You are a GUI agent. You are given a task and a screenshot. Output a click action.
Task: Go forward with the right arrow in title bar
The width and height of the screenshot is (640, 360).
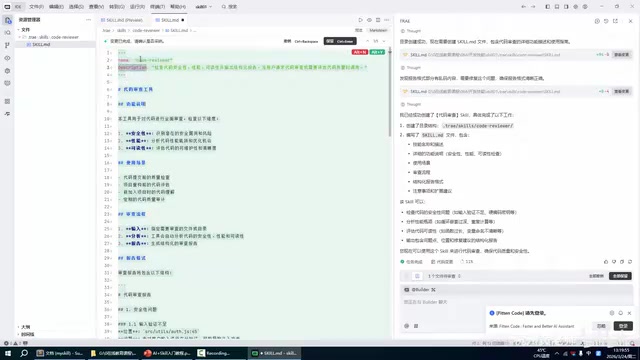click(x=533, y=7)
